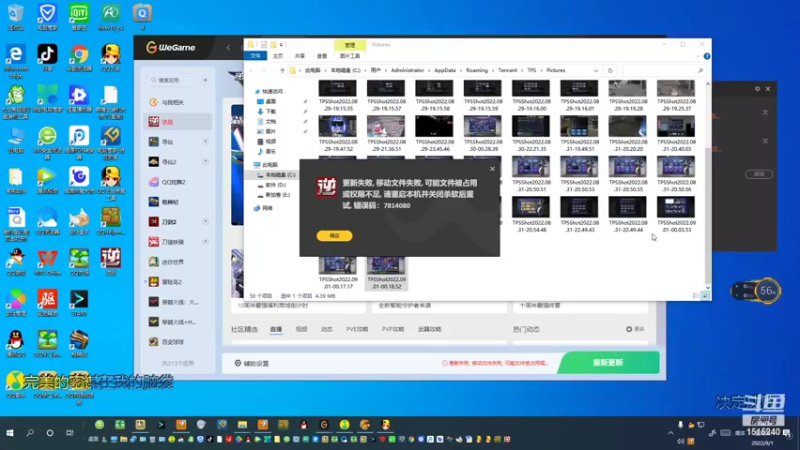Confirm error dialog with yellow 确定 button
800x450 pixels.
(334, 236)
